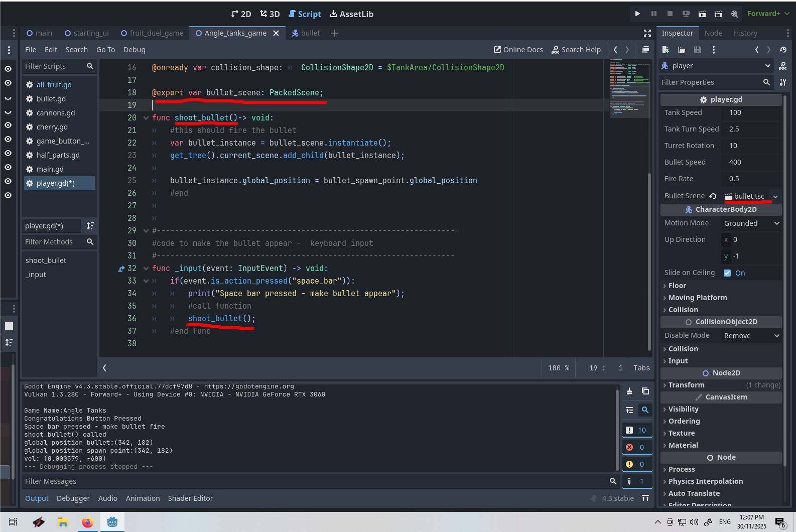Reset the Bullet Scene property to default

[713, 196]
